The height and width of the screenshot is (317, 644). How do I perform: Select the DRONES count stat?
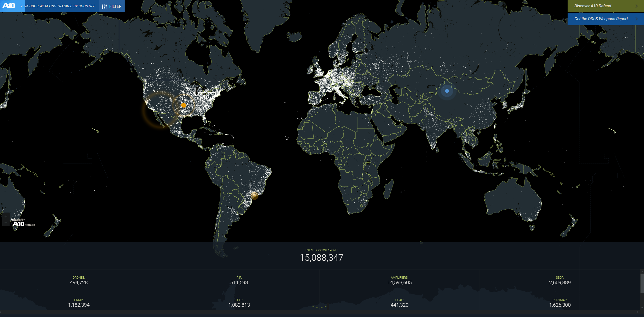tap(79, 282)
